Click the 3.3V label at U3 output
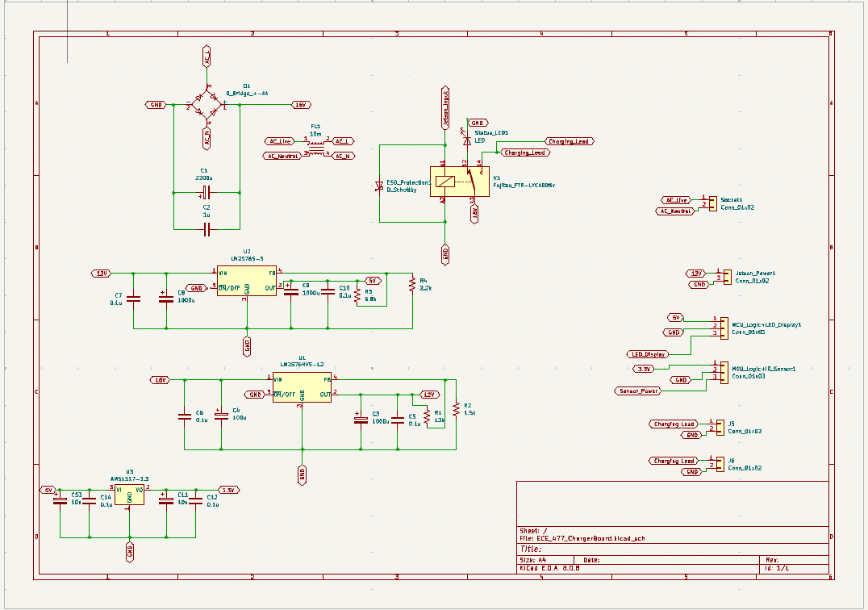 pyautogui.click(x=228, y=490)
